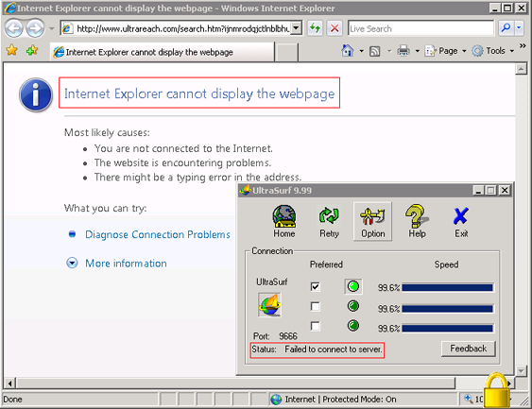Go back with Internet Explorer Back arrow
532x409 pixels.
point(14,28)
